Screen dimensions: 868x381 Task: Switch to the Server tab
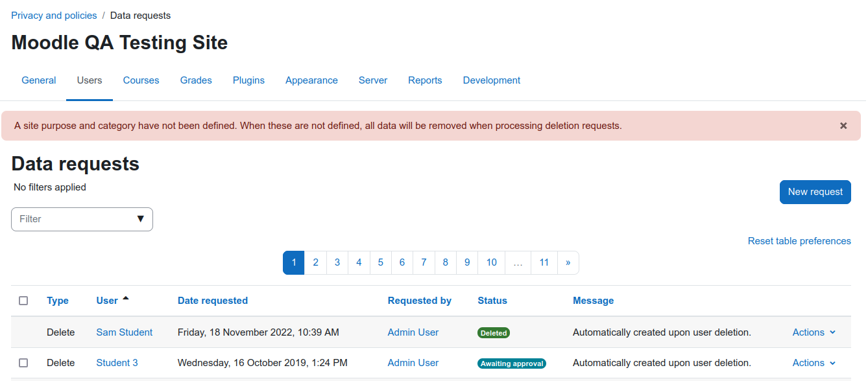coord(373,80)
